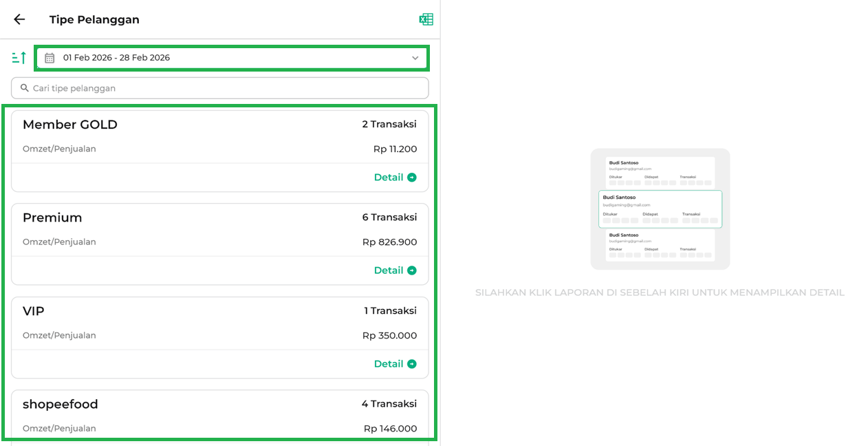Open Detail link for Premium
This screenshot has width=868, height=446.
(x=388, y=270)
